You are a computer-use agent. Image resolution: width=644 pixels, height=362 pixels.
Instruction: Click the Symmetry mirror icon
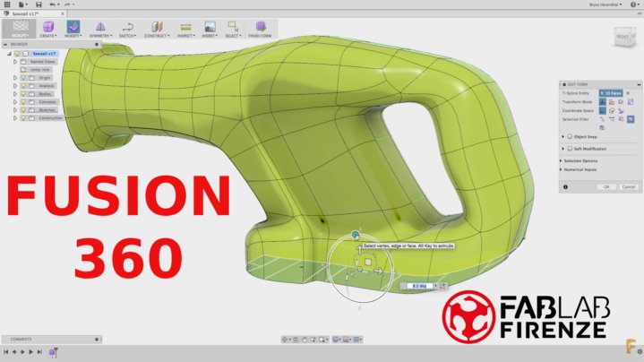[x=100, y=27]
